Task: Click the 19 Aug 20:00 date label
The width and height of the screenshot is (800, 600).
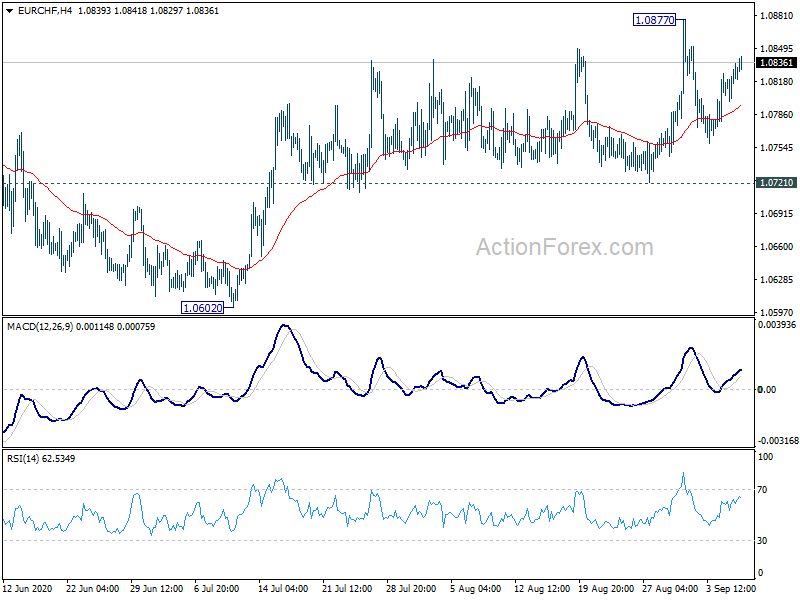Action: pos(606,588)
